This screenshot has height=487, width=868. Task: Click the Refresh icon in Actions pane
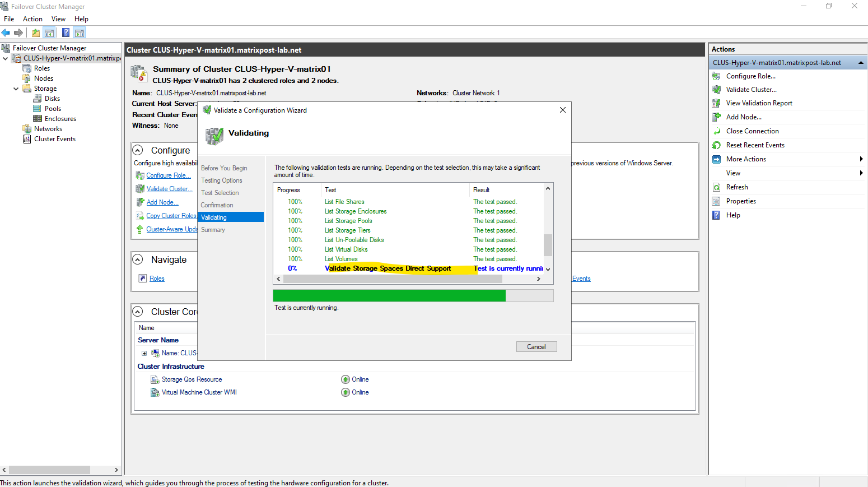(x=716, y=187)
